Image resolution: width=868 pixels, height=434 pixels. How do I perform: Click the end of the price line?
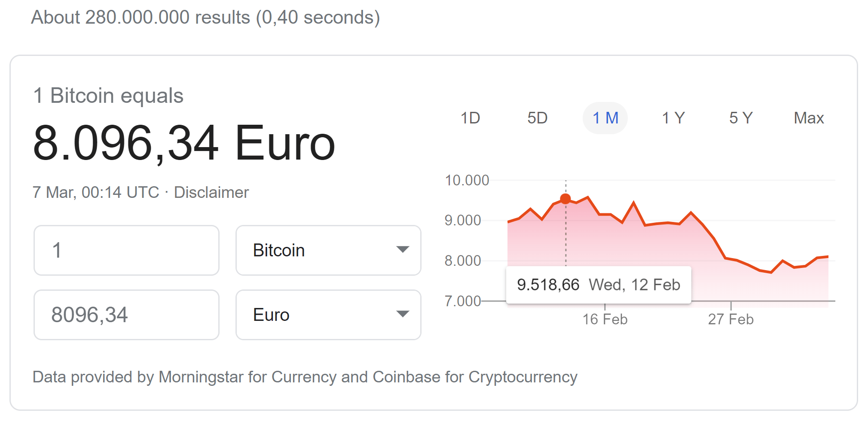click(x=827, y=257)
